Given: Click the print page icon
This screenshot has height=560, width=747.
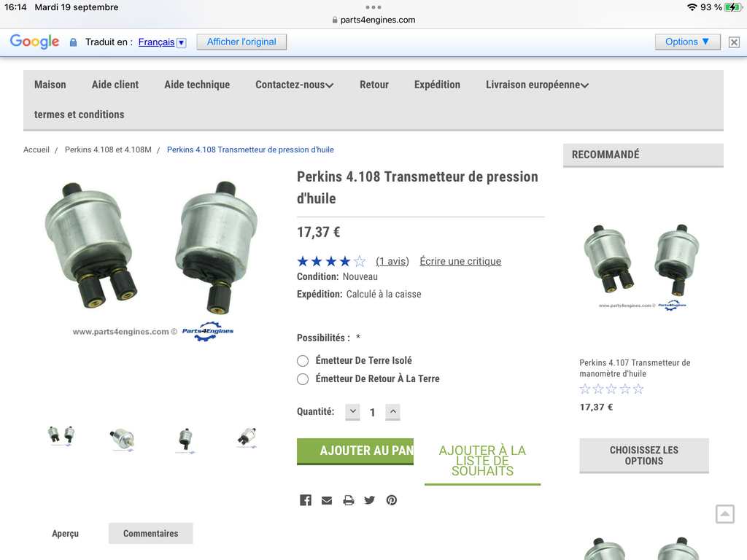Looking at the screenshot, I should tap(349, 500).
